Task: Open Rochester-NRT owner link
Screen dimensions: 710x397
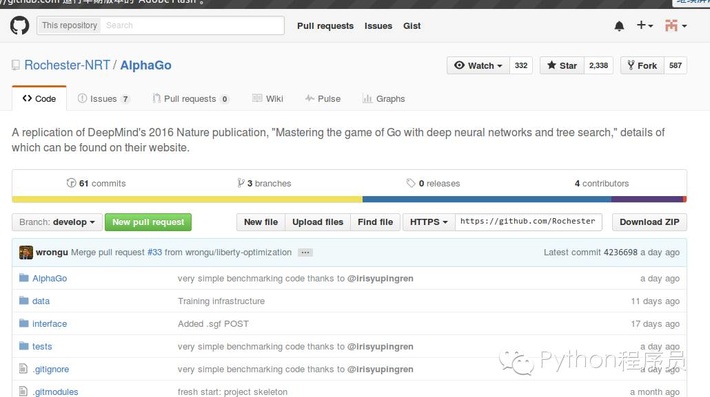Action: 67,65
